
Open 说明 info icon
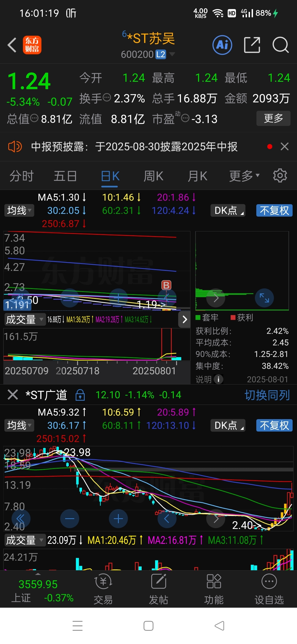(x=218, y=379)
